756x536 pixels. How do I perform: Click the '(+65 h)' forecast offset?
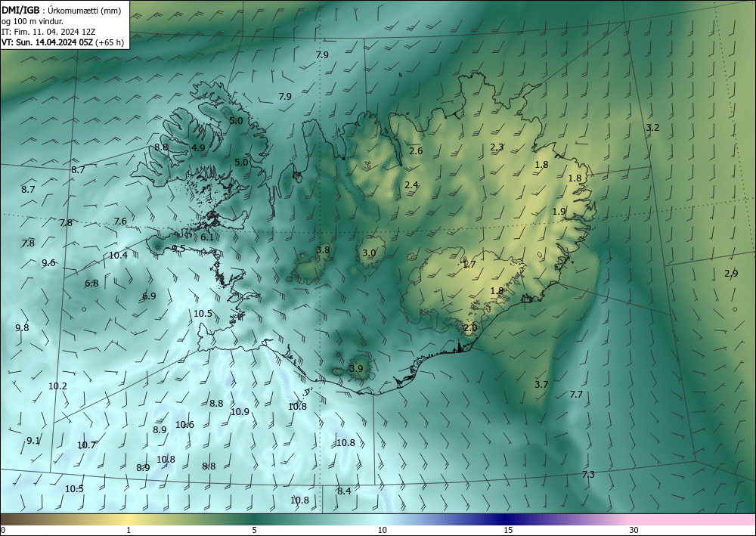(110, 42)
